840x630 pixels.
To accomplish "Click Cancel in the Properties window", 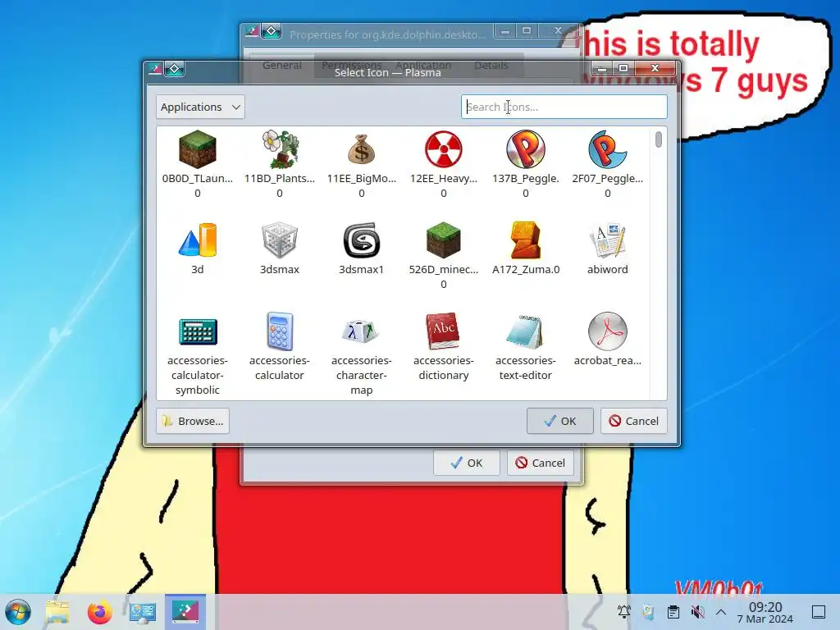I will coord(541,463).
